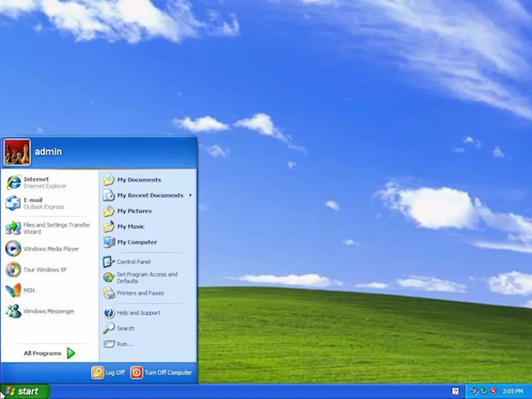The image size is (532, 399).
Task: Expand the All Programs menu
Action: (42, 353)
